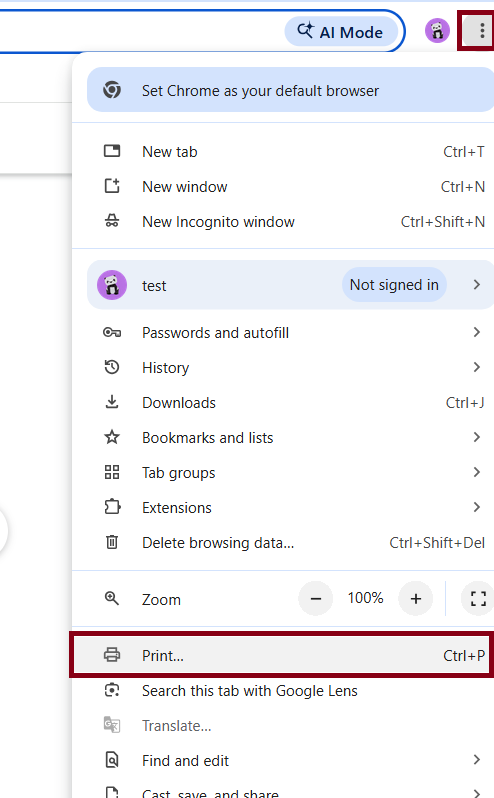The image size is (494, 798).
Task: Click the Tab groups grid icon
Action: click(112, 472)
